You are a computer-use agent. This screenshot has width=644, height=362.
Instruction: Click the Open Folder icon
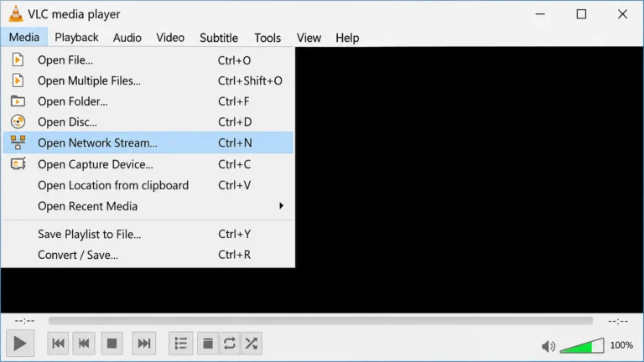click(18, 101)
